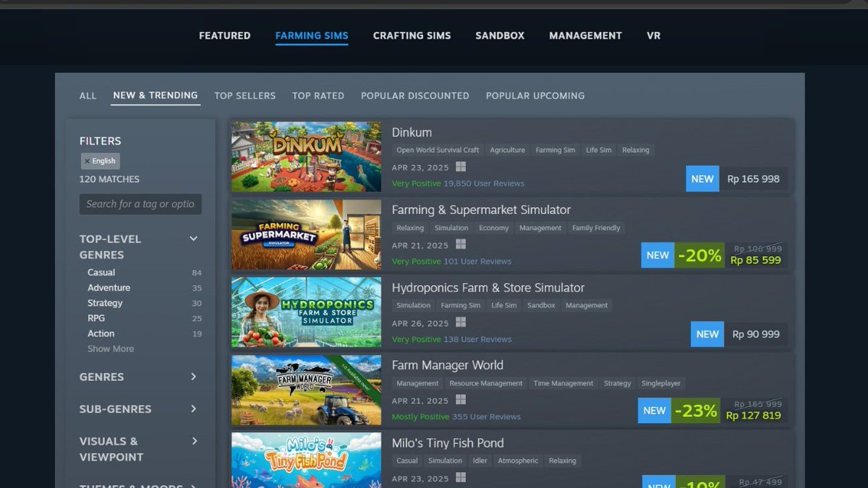The image size is (868, 488).
Task: Click Dinkum's Agriculture tag
Action: tap(508, 150)
